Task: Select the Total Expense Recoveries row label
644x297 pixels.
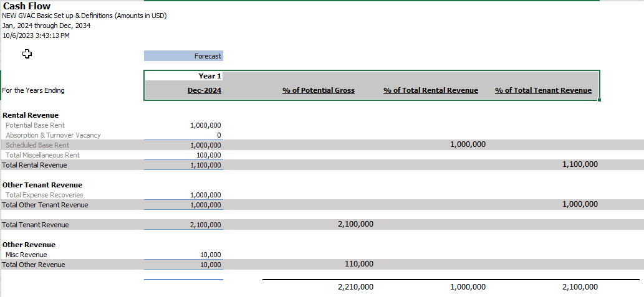Action: pyautogui.click(x=44, y=195)
